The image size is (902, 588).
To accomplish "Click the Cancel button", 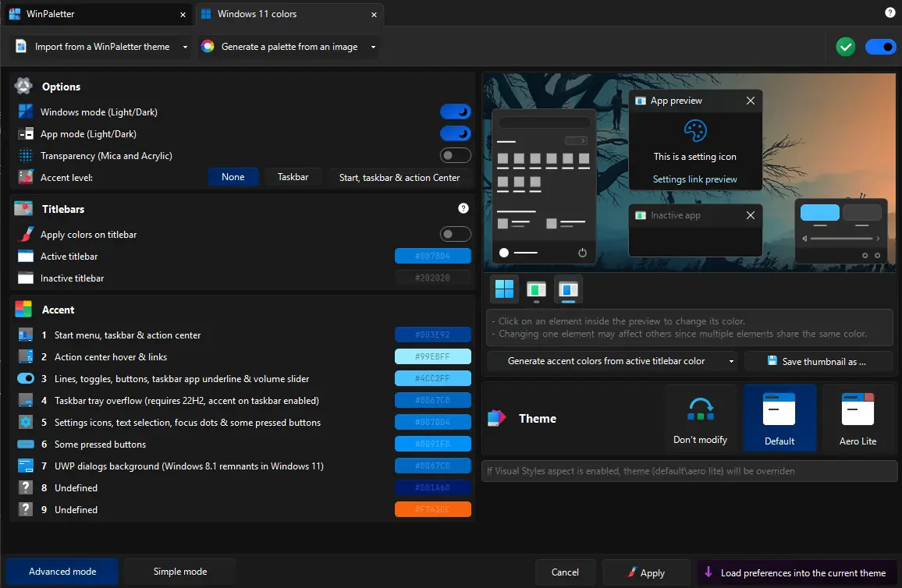I will 565,572.
